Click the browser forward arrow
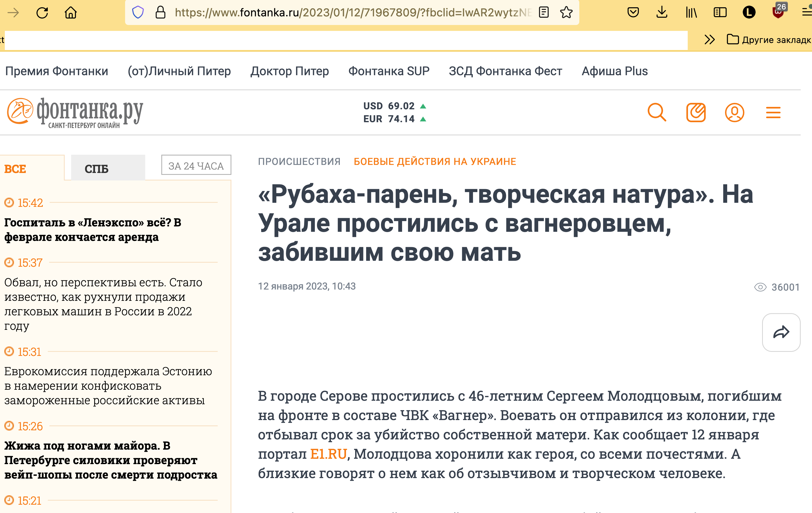The width and height of the screenshot is (812, 513). [13, 13]
